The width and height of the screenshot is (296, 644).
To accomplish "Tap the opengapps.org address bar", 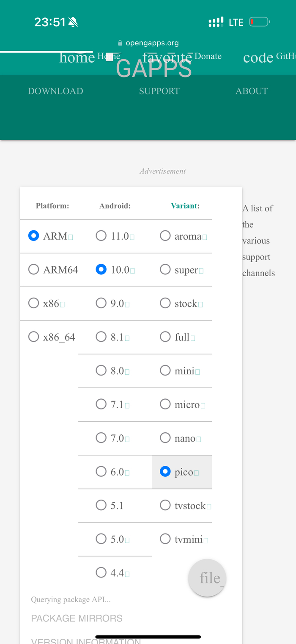I will (x=148, y=43).
